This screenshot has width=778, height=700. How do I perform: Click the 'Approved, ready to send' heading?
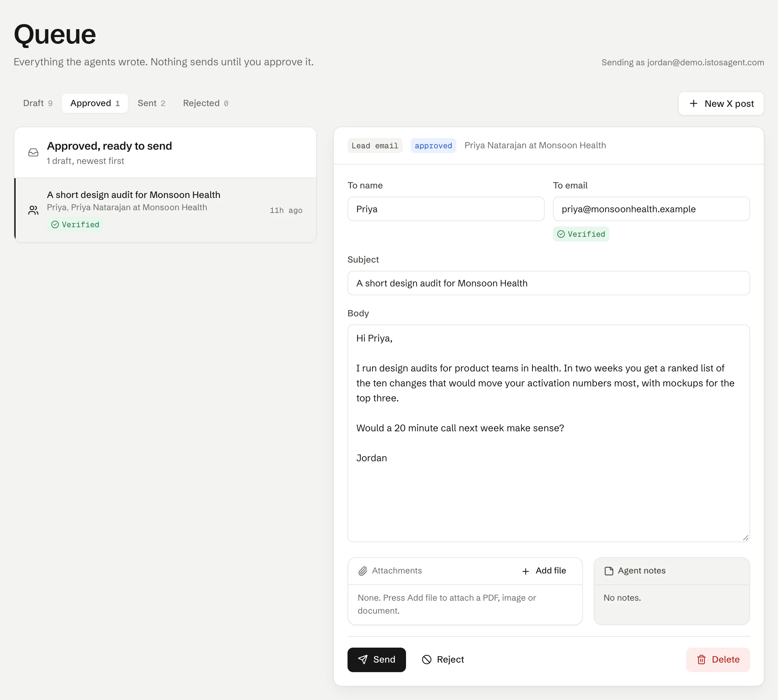[109, 146]
